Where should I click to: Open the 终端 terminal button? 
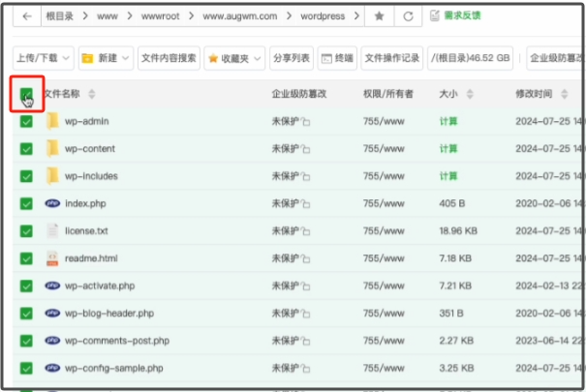tap(337, 58)
